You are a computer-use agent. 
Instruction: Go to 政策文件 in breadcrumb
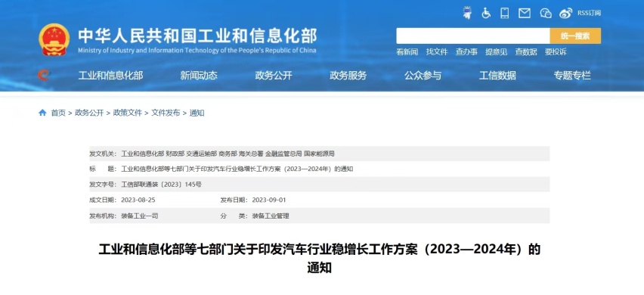[x=127, y=113]
